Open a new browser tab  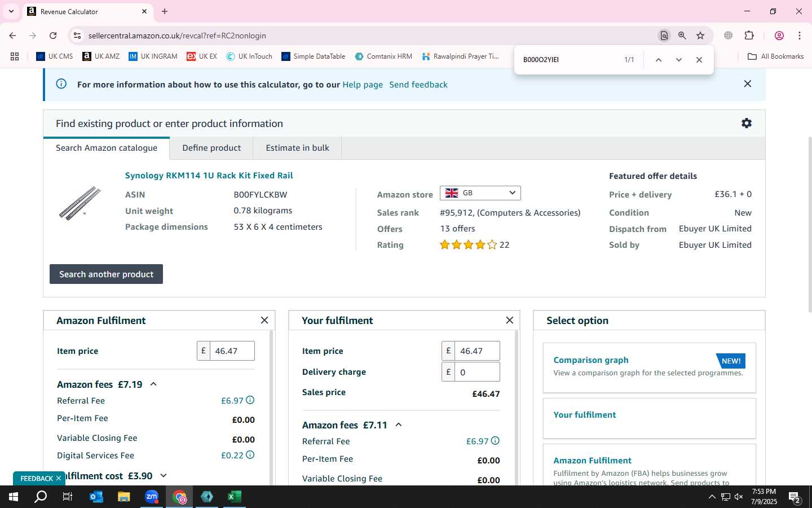click(x=165, y=11)
